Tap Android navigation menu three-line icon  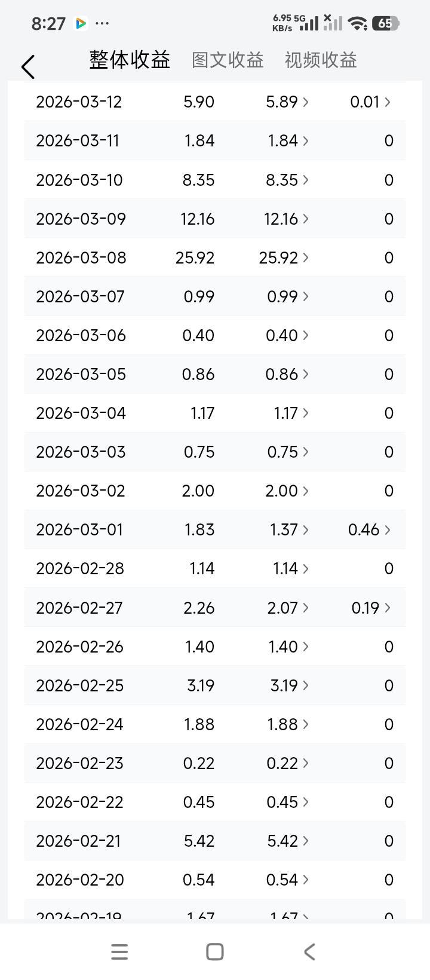pos(119,951)
